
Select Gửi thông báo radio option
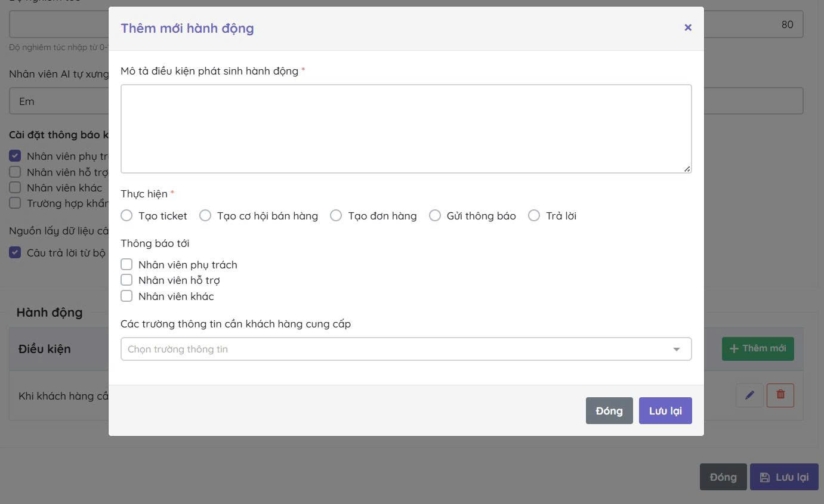435,216
